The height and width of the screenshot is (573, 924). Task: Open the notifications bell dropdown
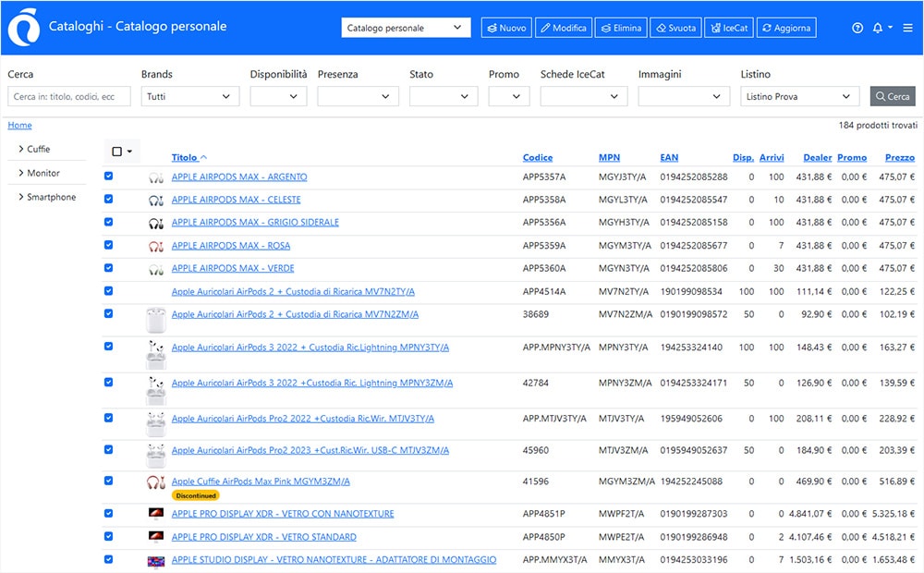pos(881,27)
